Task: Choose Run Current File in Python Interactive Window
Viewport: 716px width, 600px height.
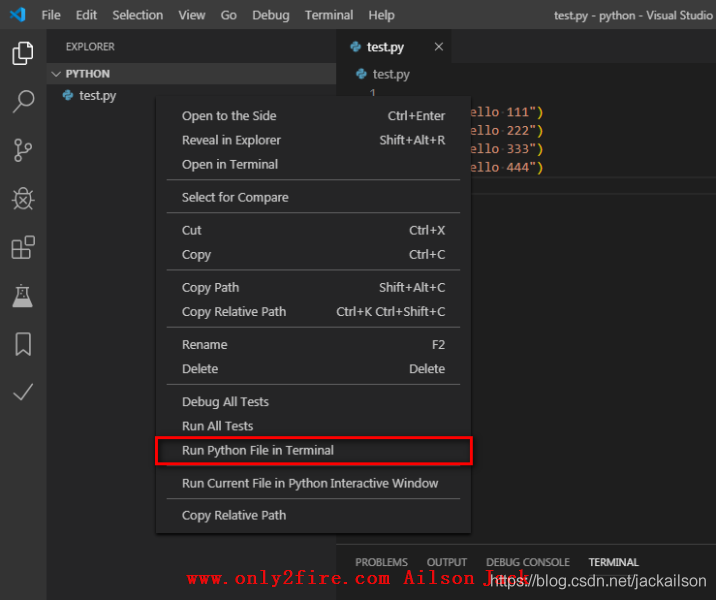Action: [x=313, y=483]
